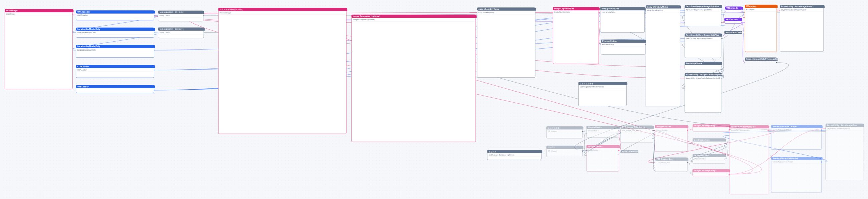Click the SeedVR2VideoUpscaler node header

point(749,127)
